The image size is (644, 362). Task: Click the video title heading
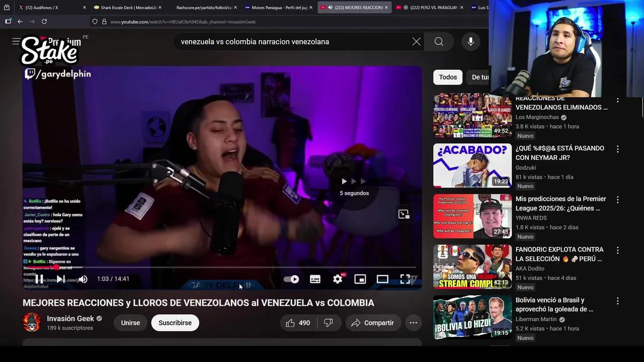point(198,303)
